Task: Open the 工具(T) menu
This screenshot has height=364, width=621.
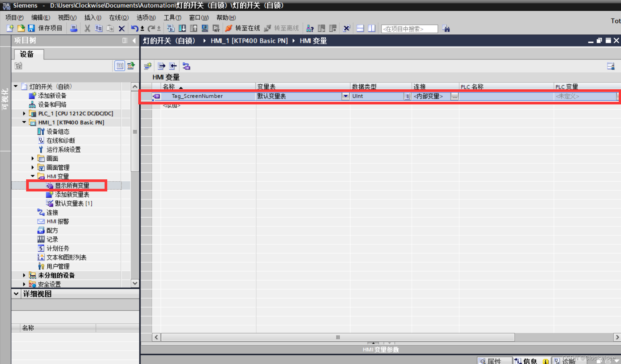Action: point(172,17)
